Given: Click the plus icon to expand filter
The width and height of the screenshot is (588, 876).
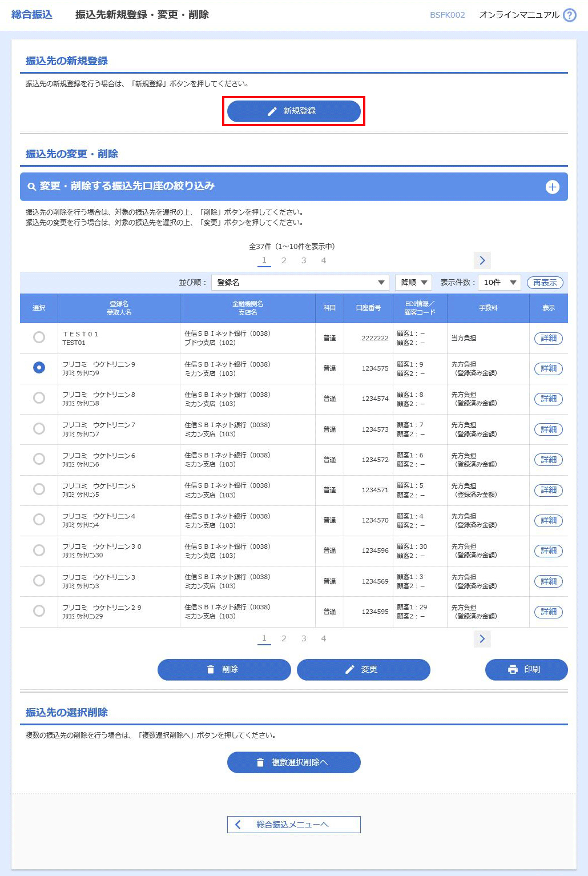Looking at the screenshot, I should pyautogui.click(x=552, y=187).
